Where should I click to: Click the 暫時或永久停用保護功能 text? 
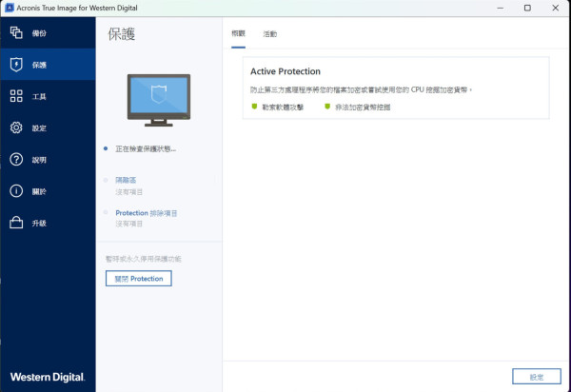(x=143, y=259)
